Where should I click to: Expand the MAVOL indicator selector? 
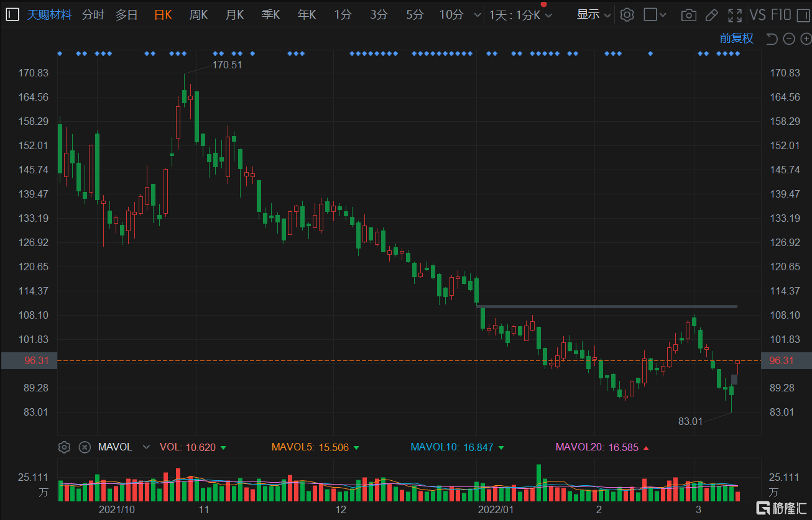(x=146, y=447)
